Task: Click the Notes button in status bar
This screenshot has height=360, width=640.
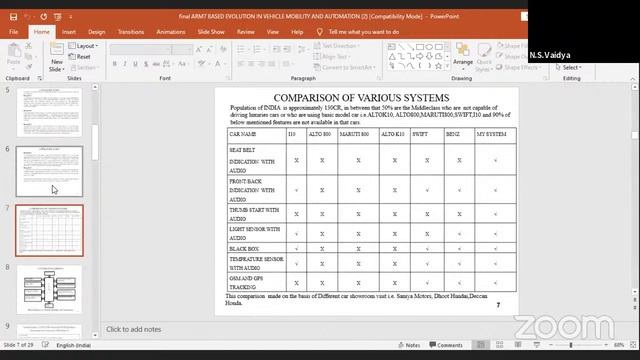Action: tap(409, 345)
